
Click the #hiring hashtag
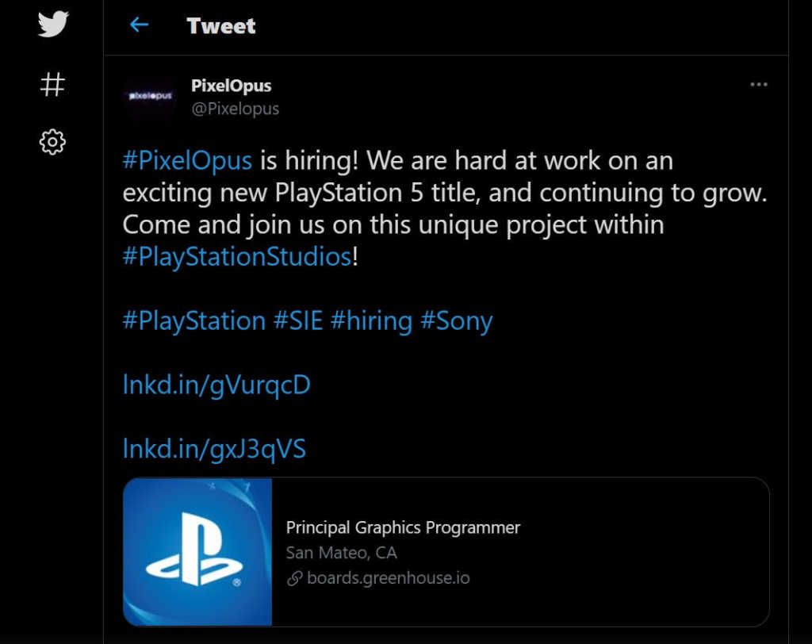pyautogui.click(x=371, y=320)
